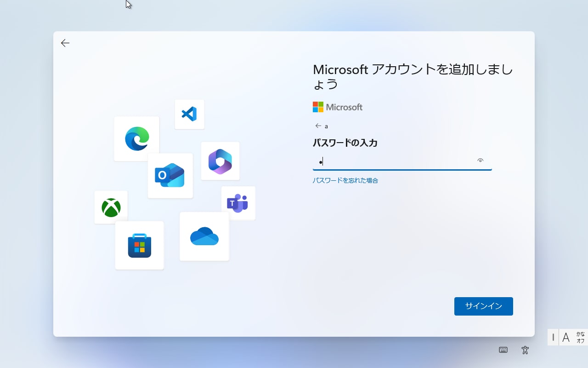Click the Outlook icon tile

click(x=170, y=176)
